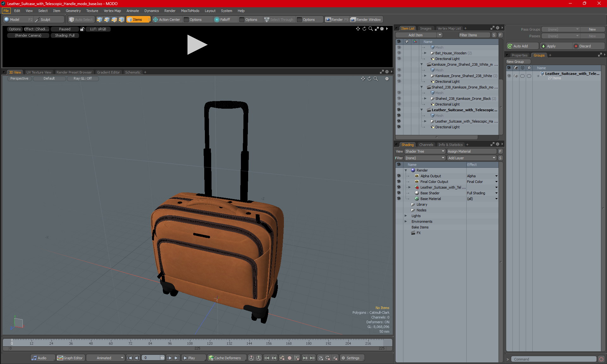Click New Group button
The width and height of the screenshot is (607, 364).
click(x=518, y=62)
